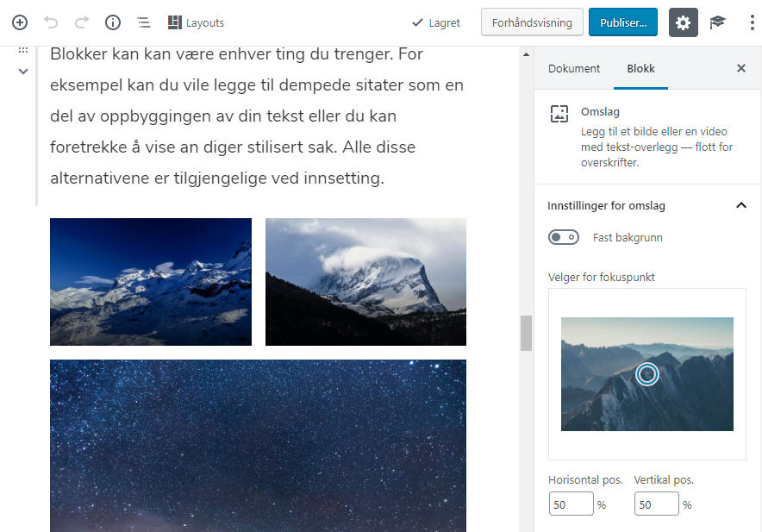Open the content structure info icon
Viewport: 762px width, 532px height.
tap(113, 22)
